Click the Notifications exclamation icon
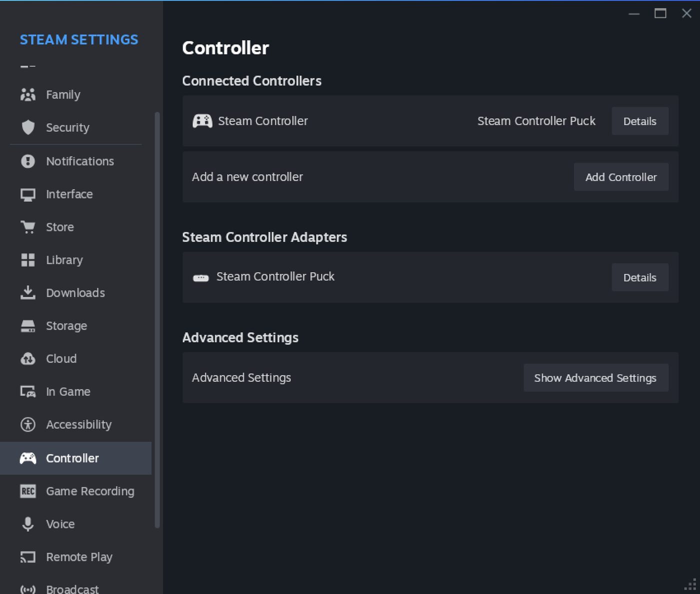 pyautogui.click(x=28, y=161)
